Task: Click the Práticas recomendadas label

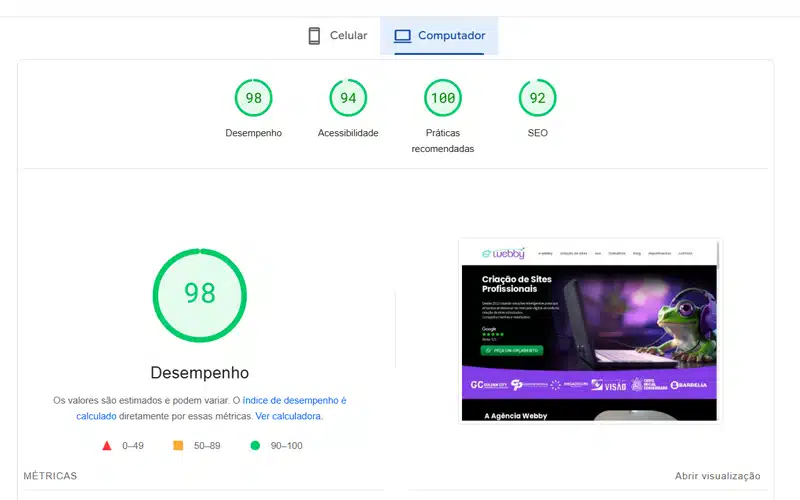Action: (x=443, y=141)
